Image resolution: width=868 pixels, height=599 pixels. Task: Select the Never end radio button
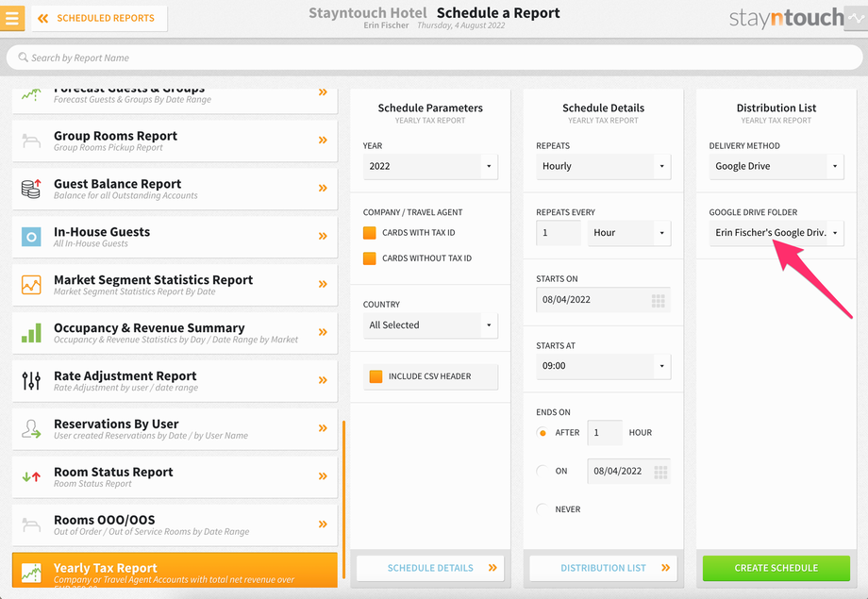pyautogui.click(x=542, y=509)
